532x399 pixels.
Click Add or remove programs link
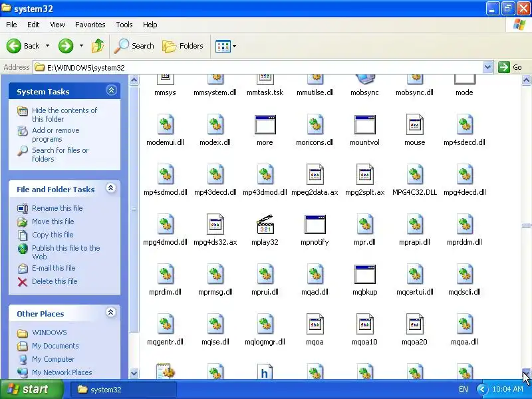click(x=56, y=135)
